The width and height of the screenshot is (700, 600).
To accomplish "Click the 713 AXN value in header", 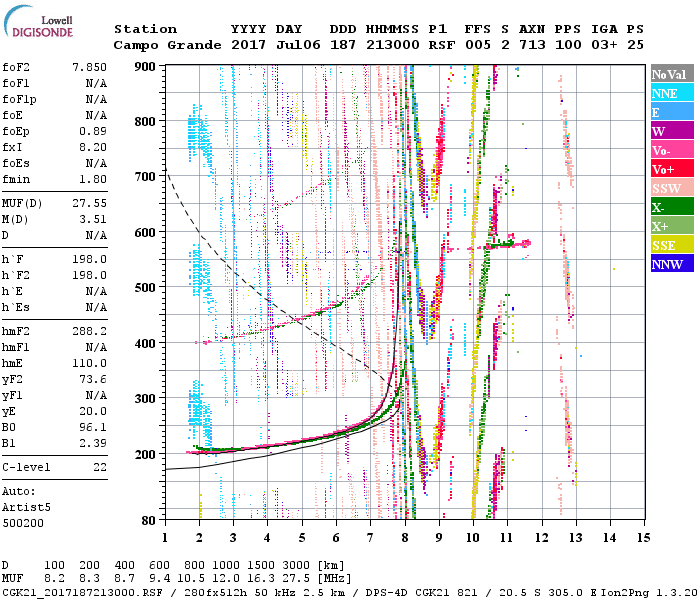I will click(532, 45).
